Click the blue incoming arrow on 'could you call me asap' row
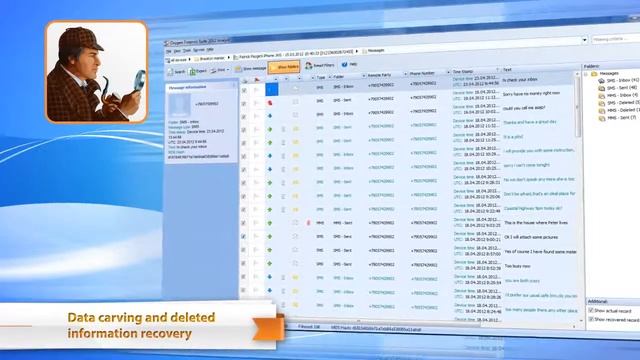This screenshot has width=640, height=360. coord(270,116)
